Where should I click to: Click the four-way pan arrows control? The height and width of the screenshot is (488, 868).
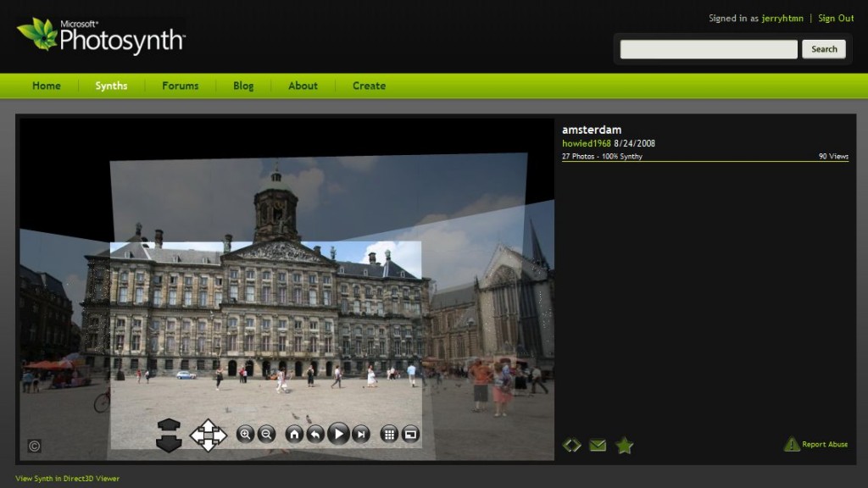click(208, 435)
